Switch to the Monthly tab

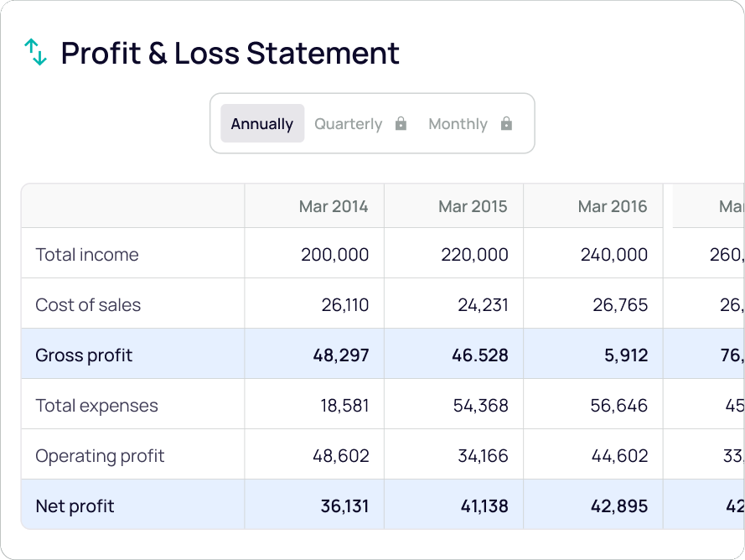(x=458, y=124)
